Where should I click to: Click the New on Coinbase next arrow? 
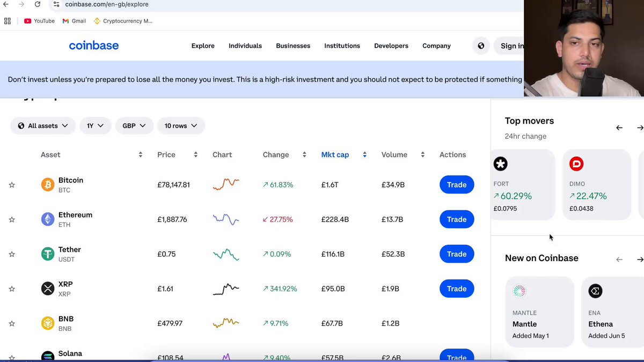tap(640, 260)
